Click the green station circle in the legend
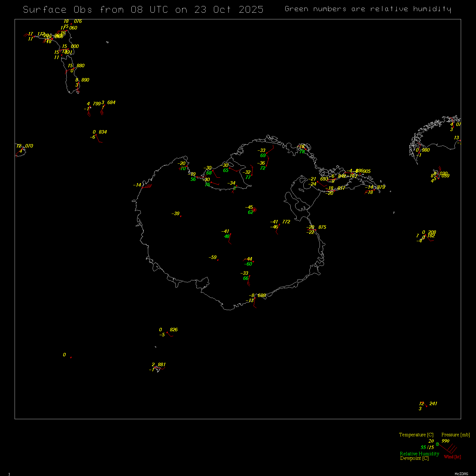 click(438, 444)
